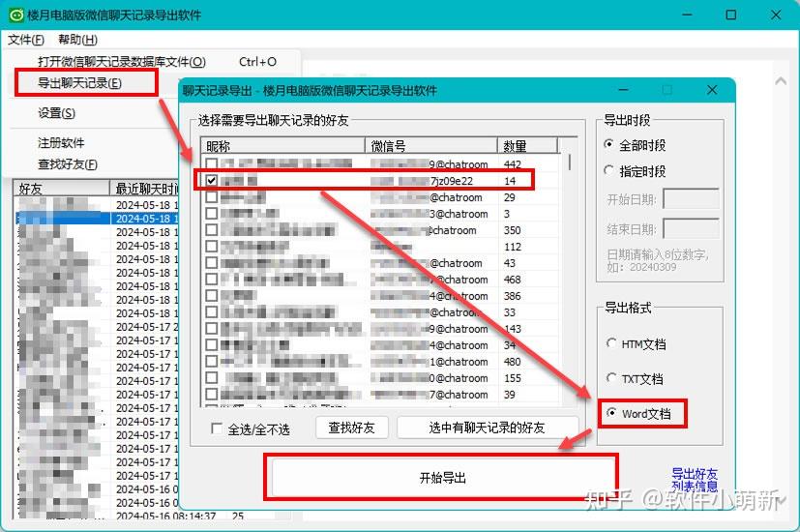The width and height of the screenshot is (800, 532).
Task: Click 选中有聊天记录的好友 button
Action: click(488, 428)
